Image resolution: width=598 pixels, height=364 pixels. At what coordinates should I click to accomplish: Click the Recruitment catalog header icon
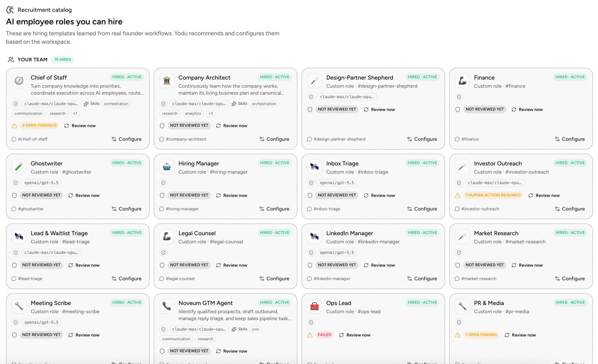click(10, 10)
